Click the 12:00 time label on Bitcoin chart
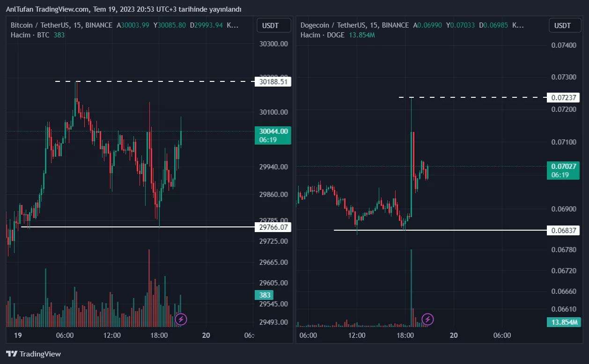589x364 pixels. click(x=112, y=335)
